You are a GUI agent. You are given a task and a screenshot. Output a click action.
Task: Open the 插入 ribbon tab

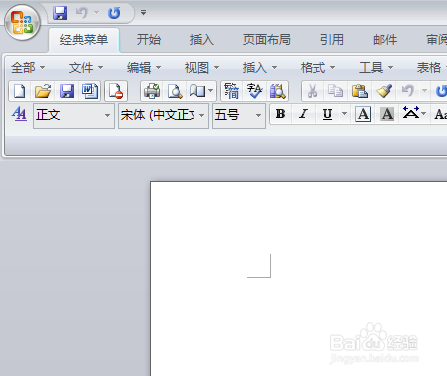202,40
